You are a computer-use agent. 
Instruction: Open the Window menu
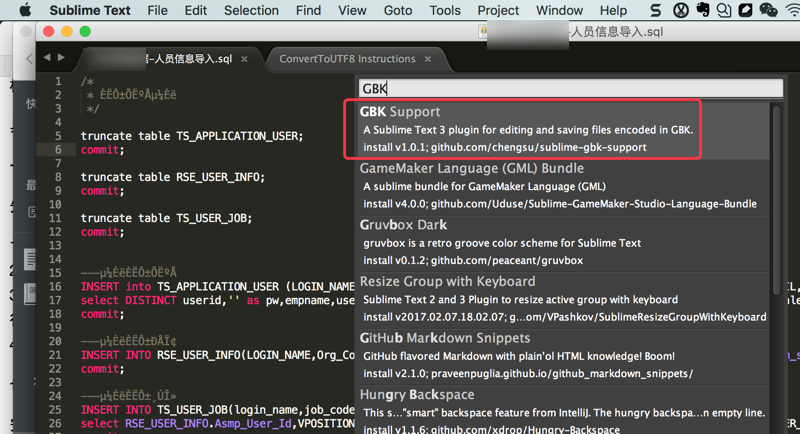559,10
